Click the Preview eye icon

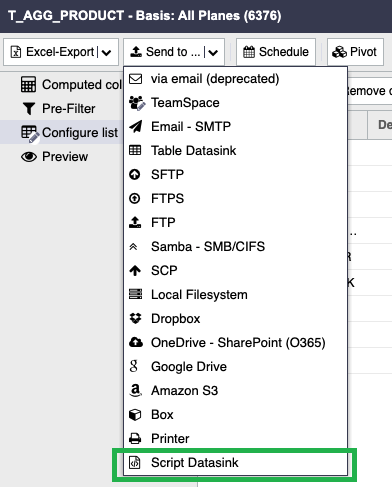(29, 157)
